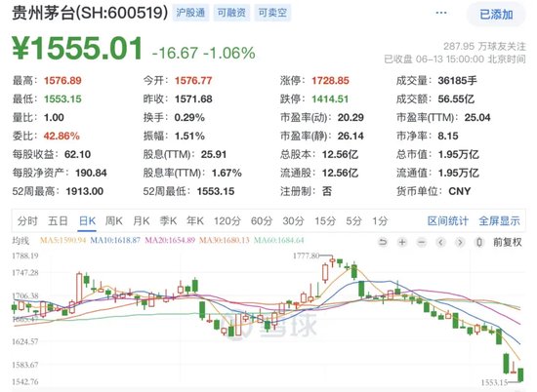Click the stock title 贵州茅台(SH:600519)

[90, 13]
